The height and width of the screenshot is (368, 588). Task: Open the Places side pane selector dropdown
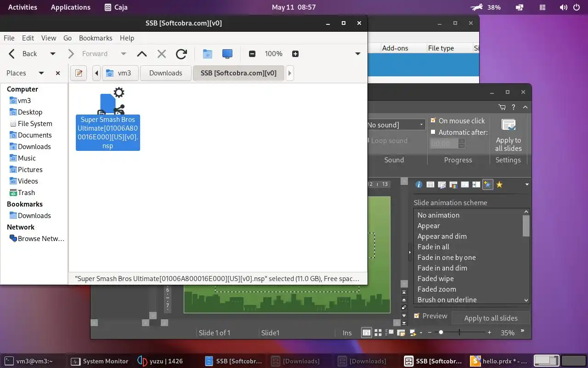[x=41, y=73]
